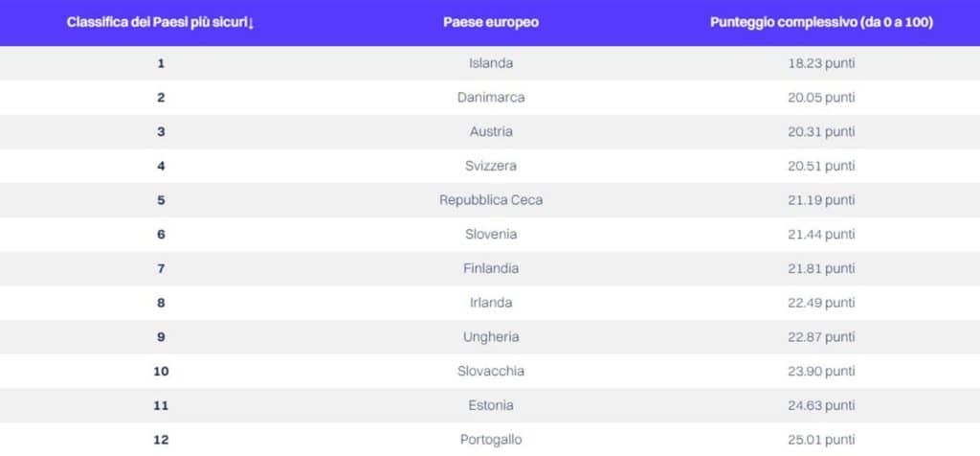Click the Irlanda country cell
Screen dimensions: 980x456
point(491,303)
